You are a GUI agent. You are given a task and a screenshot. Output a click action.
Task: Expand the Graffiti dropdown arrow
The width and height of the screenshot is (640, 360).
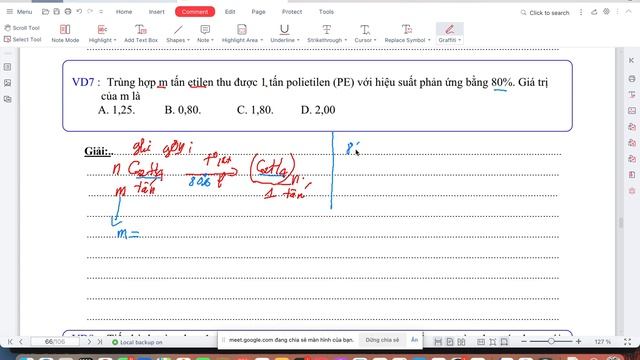point(460,40)
